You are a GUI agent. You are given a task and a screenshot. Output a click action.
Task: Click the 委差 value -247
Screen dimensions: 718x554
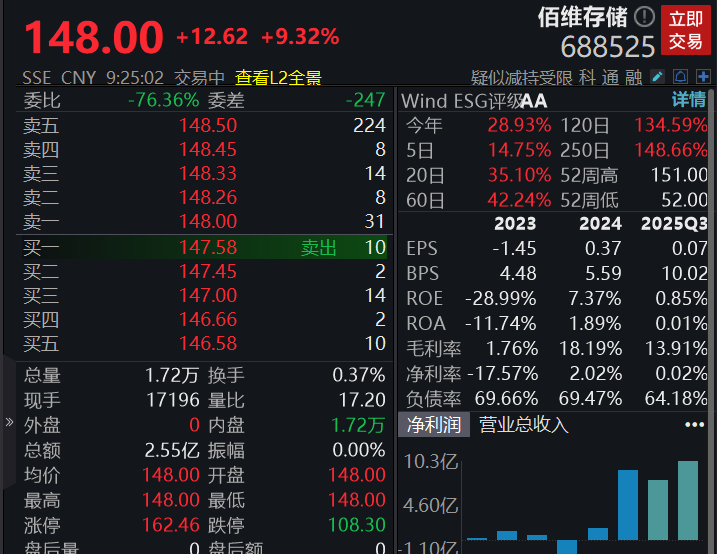coord(365,100)
